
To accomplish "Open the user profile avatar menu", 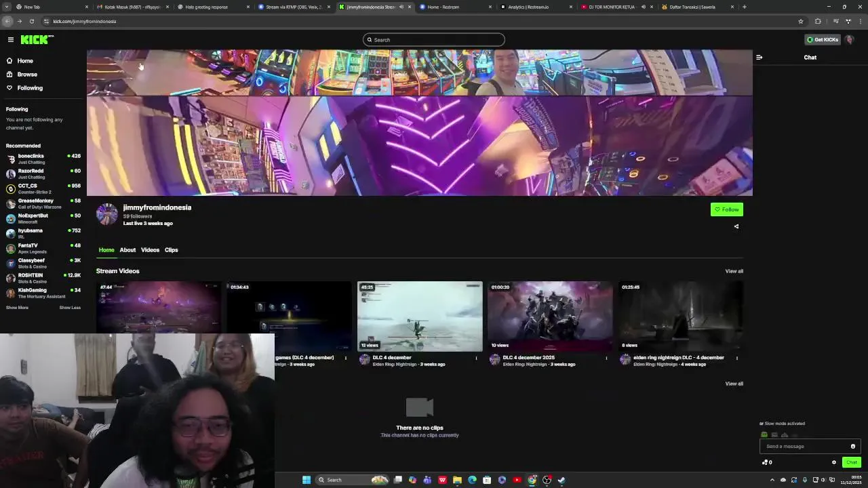I will click(x=850, y=40).
